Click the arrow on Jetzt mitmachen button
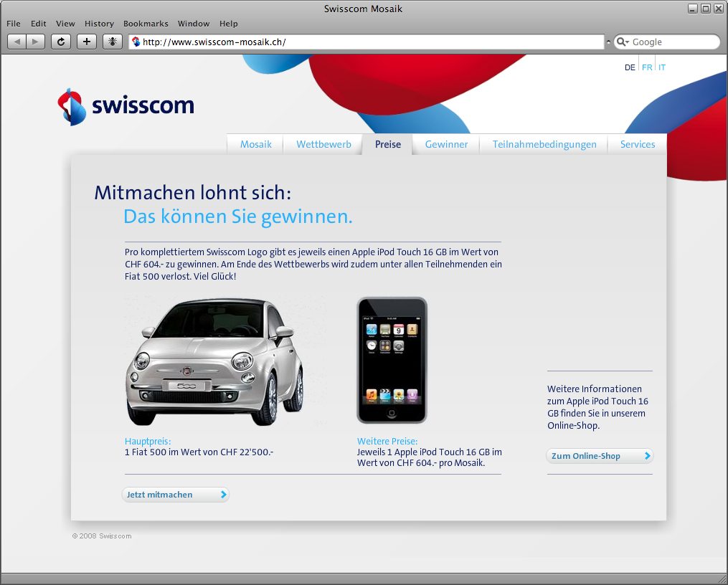728x585 pixels. 223,495
